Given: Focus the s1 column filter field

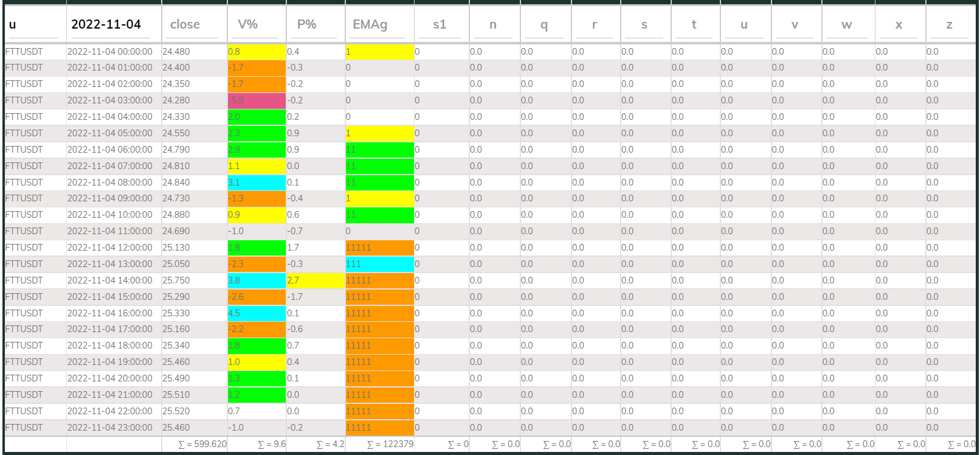Looking at the screenshot, I should point(441,25).
